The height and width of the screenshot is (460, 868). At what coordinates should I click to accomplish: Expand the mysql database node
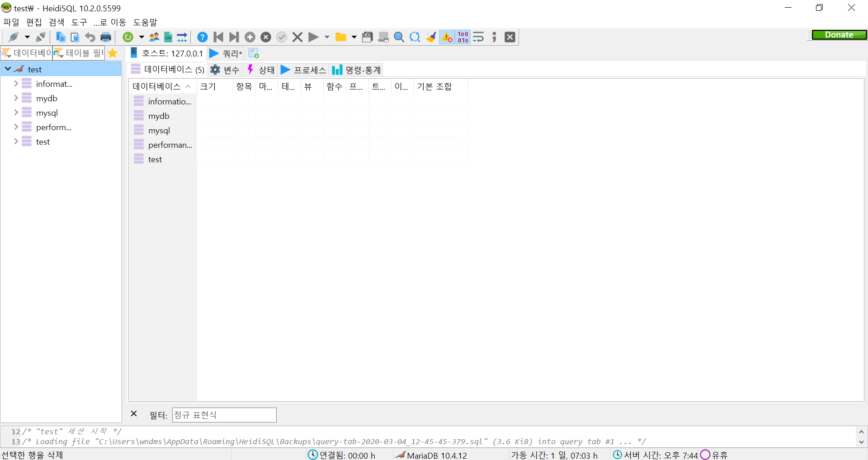pyautogui.click(x=16, y=113)
